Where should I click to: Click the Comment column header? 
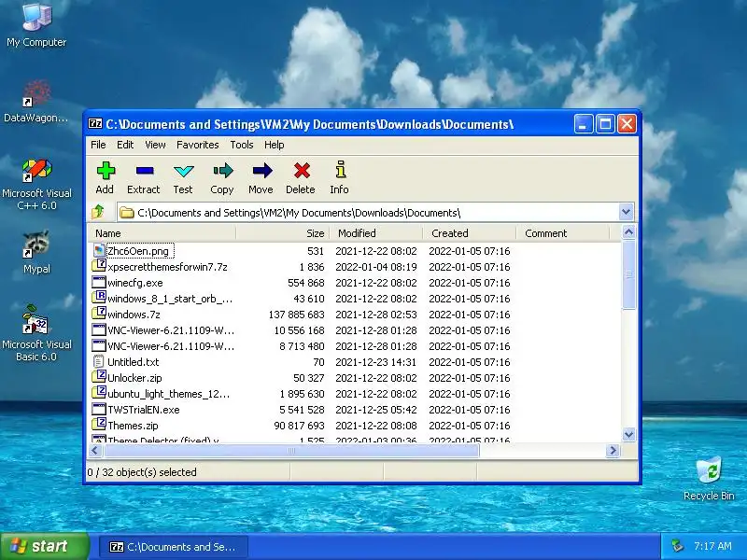pyautogui.click(x=563, y=233)
